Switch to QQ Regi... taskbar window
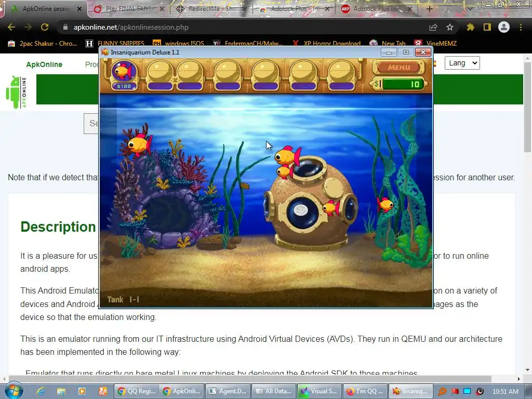The image size is (532, 399). [136, 391]
